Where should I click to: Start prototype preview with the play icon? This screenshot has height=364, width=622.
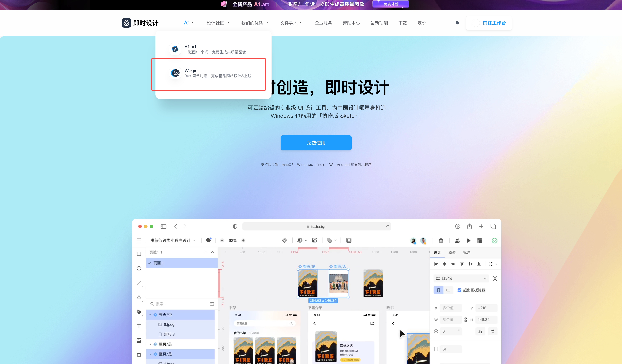pyautogui.click(x=469, y=241)
